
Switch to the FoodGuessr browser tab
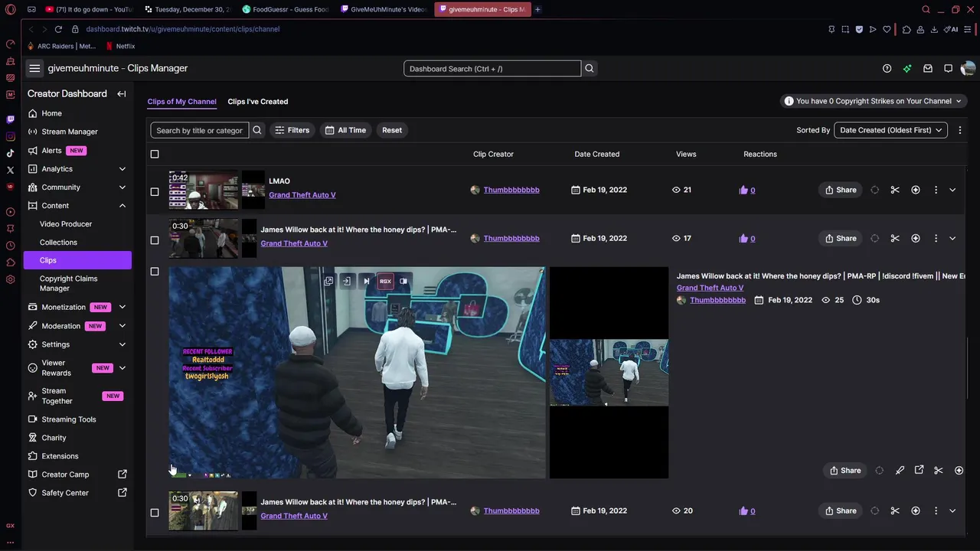[285, 9]
